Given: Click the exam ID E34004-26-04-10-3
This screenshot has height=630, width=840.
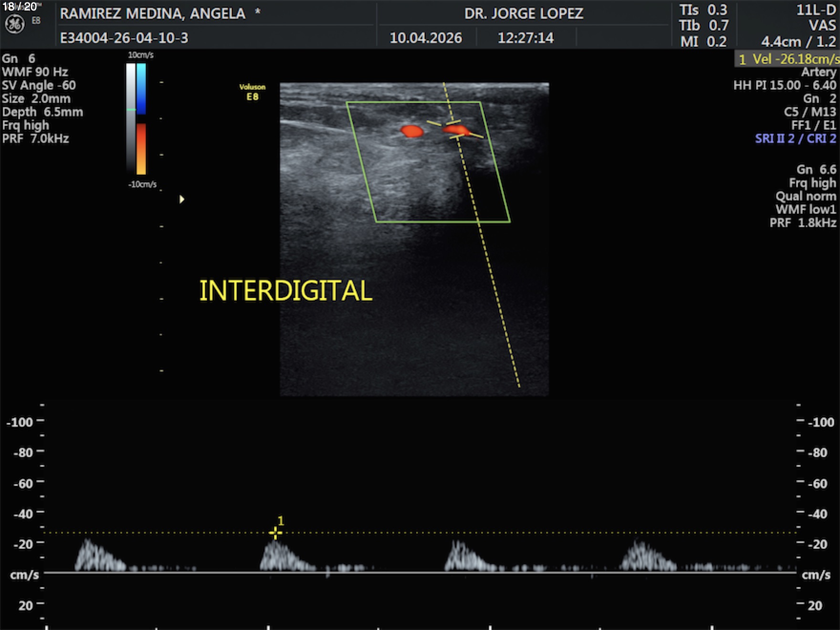Looking at the screenshot, I should pos(124,38).
